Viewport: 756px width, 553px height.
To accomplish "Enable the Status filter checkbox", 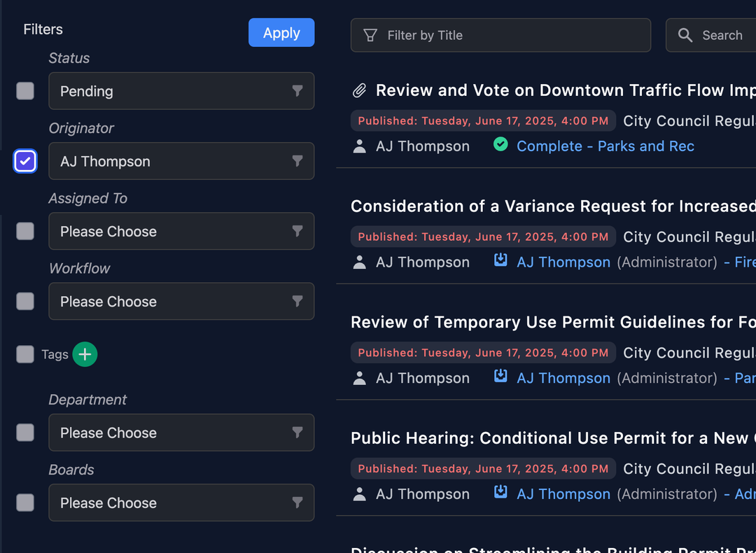I will tap(25, 91).
